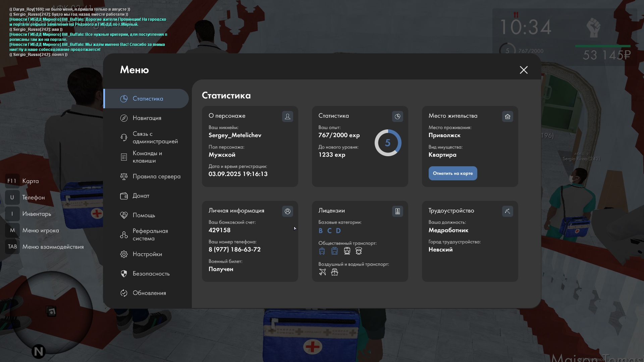Open the Настройки menu section
Viewport: 644px width, 362px height.
(147, 254)
